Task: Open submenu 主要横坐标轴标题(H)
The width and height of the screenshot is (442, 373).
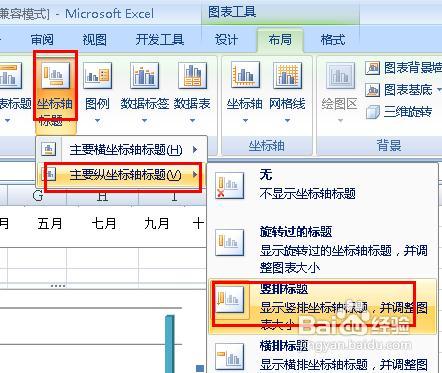Action: point(122,150)
